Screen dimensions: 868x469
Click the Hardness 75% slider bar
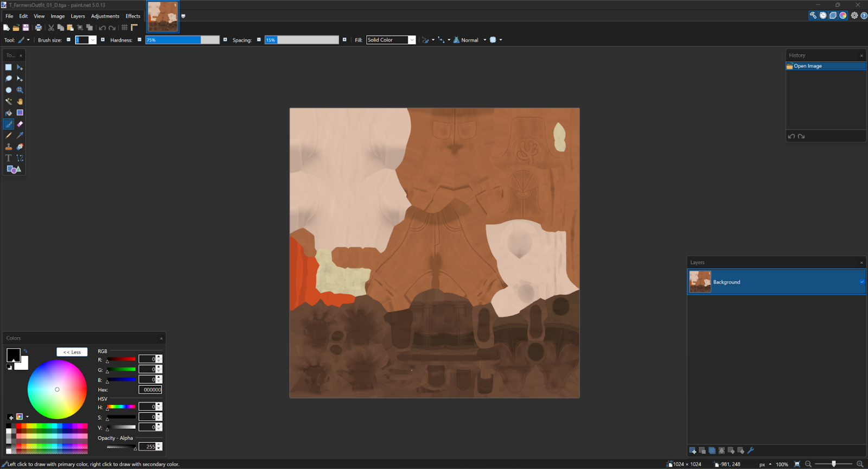182,40
